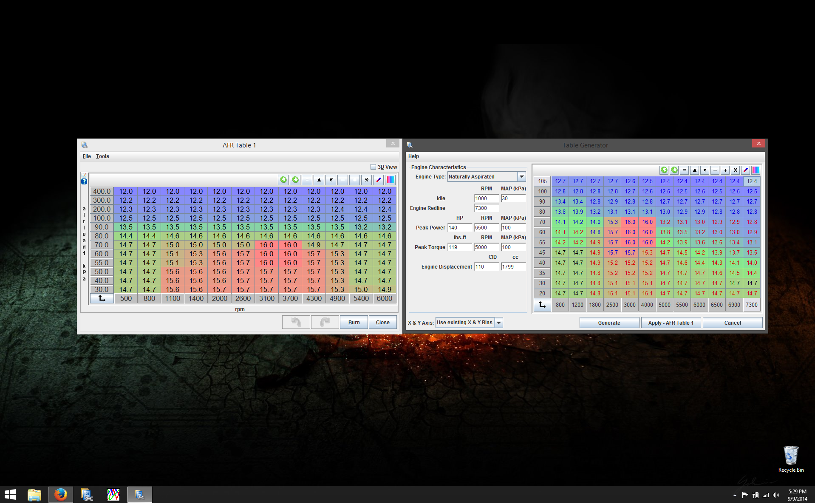Image resolution: width=815 pixels, height=504 pixels.
Task: Enable the 3D View checkbox
Action: pyautogui.click(x=373, y=167)
